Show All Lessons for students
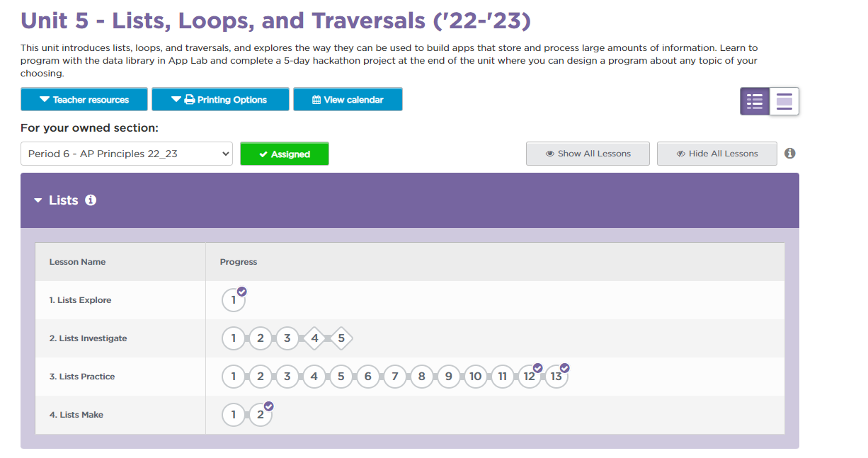Image resolution: width=868 pixels, height=458 pixels. [x=588, y=154]
